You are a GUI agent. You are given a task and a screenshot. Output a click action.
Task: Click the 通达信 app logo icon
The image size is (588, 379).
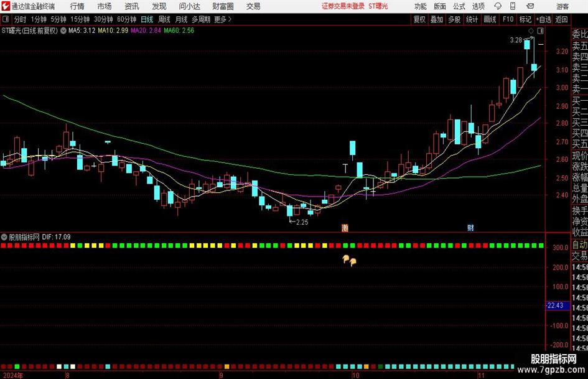(6, 6)
